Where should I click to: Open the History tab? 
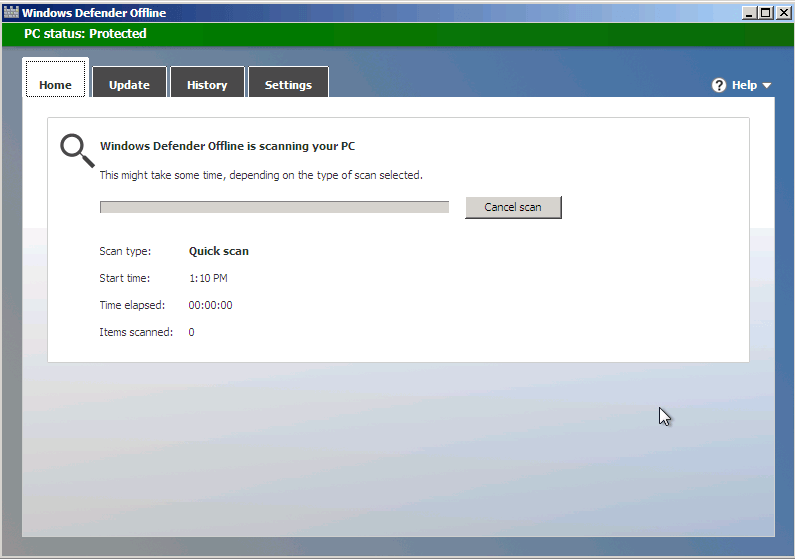click(x=207, y=82)
